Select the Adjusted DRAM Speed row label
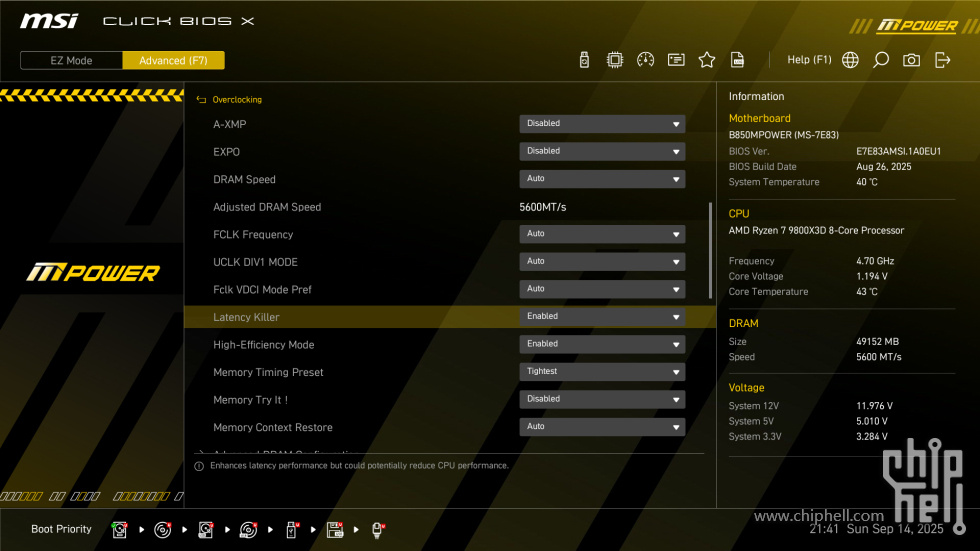Image resolution: width=980 pixels, height=551 pixels. coord(267,207)
